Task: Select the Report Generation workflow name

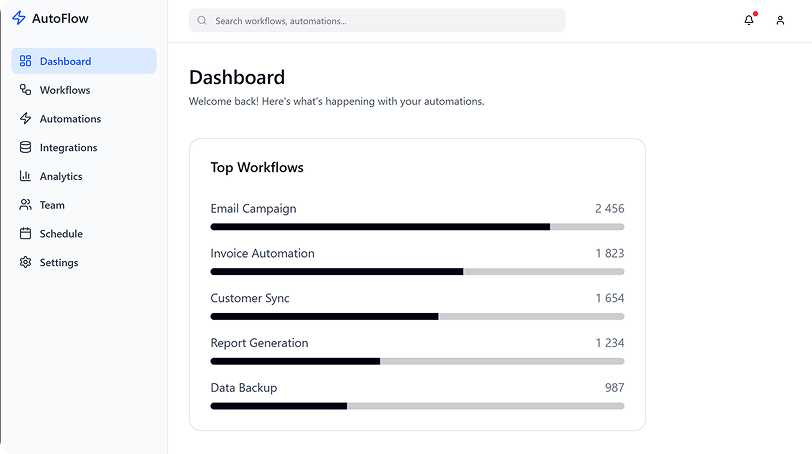Action: pyautogui.click(x=259, y=343)
